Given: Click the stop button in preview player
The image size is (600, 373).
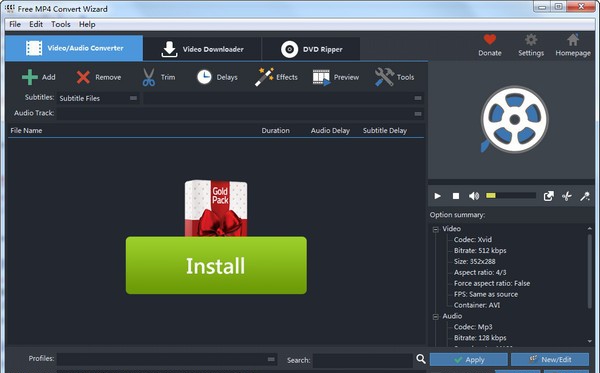Looking at the screenshot, I should (456, 196).
